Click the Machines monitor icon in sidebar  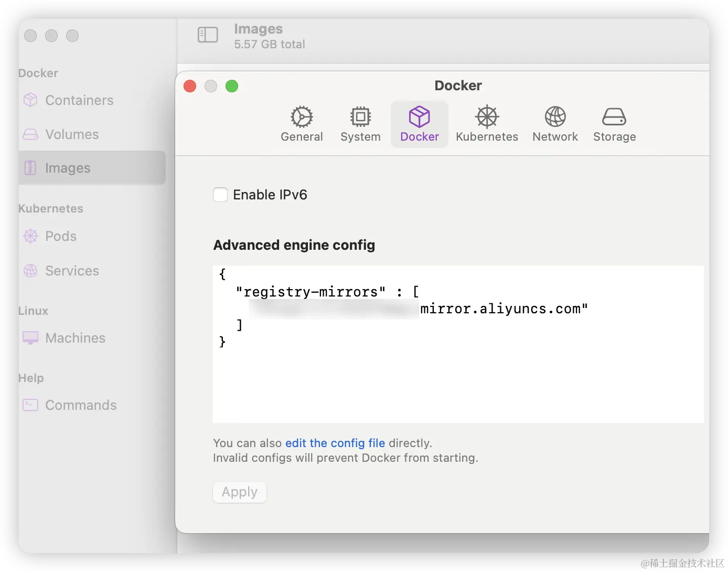tap(30, 338)
